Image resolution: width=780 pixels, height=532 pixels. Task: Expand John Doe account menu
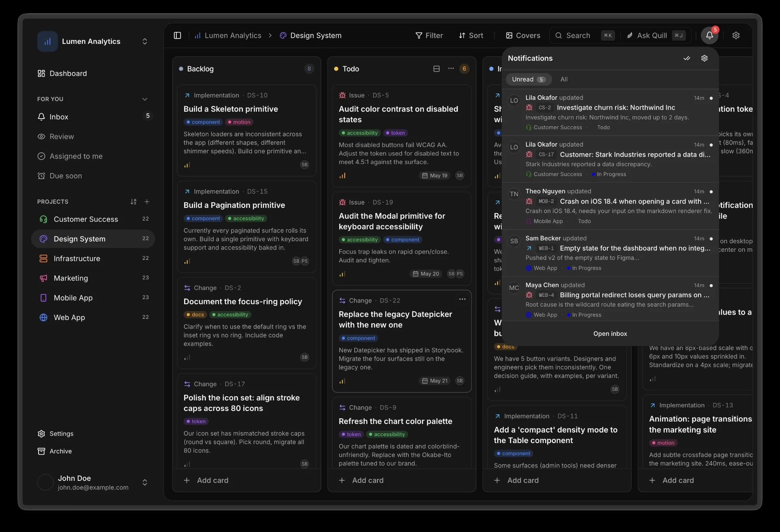click(x=145, y=482)
